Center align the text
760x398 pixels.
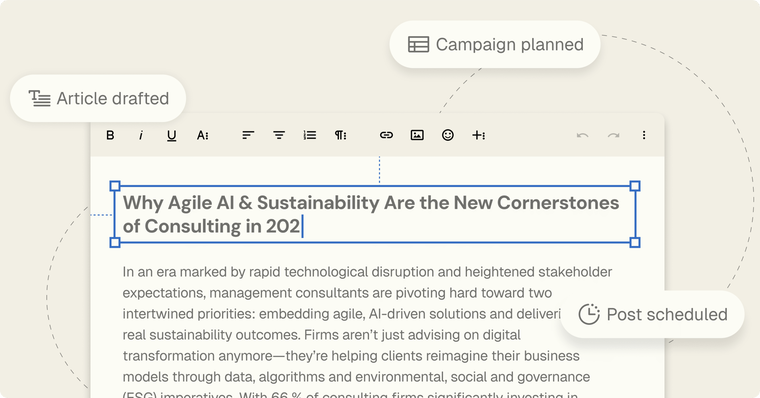click(x=279, y=135)
